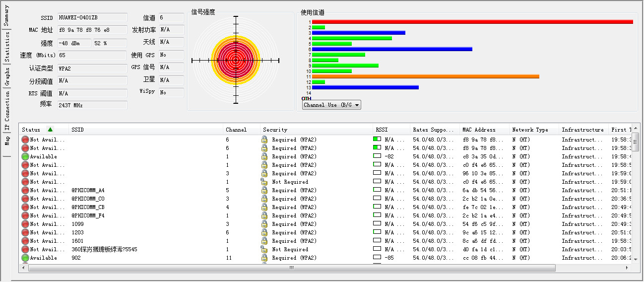This screenshot has height=282, width=644.
Task: Click the horizontal scrollbar thumb under the network list
Action: (291, 268)
